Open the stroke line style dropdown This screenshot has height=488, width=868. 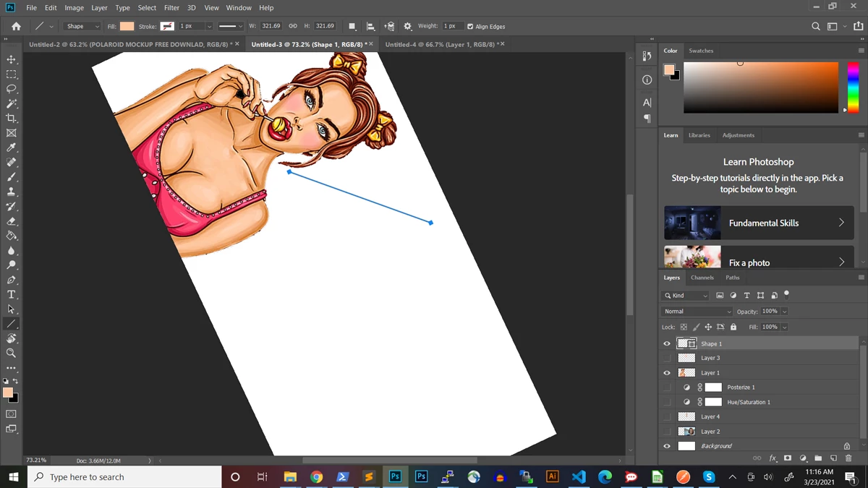point(231,26)
